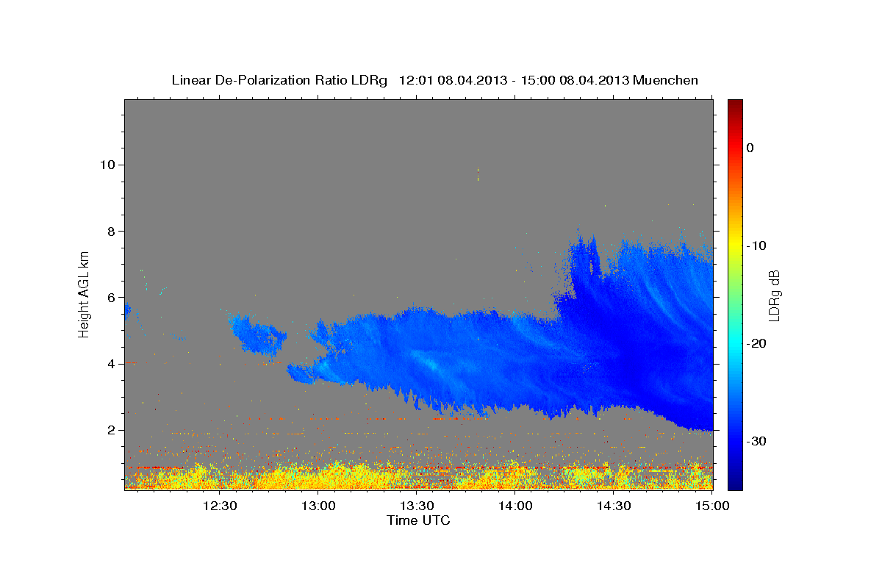Viewport: 882px width, 588px height.
Task: Click the '13:30' time tick label
Action: 417,506
